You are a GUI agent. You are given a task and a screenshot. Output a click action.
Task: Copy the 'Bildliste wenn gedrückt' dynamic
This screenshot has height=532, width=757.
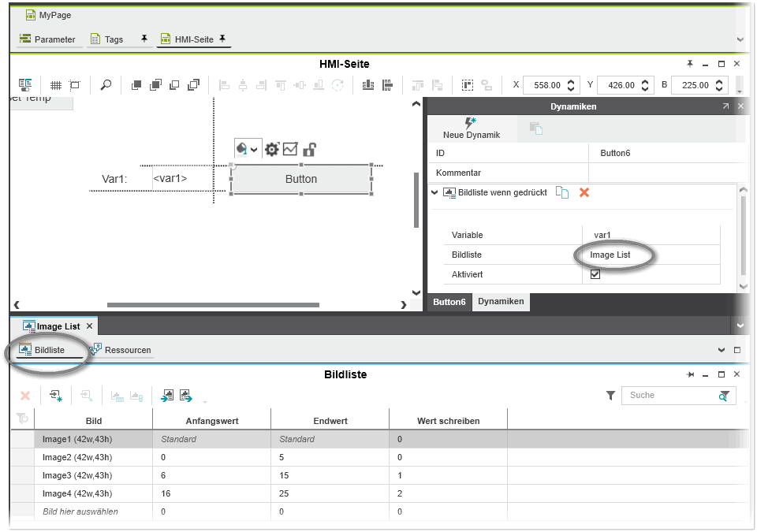[x=562, y=192]
